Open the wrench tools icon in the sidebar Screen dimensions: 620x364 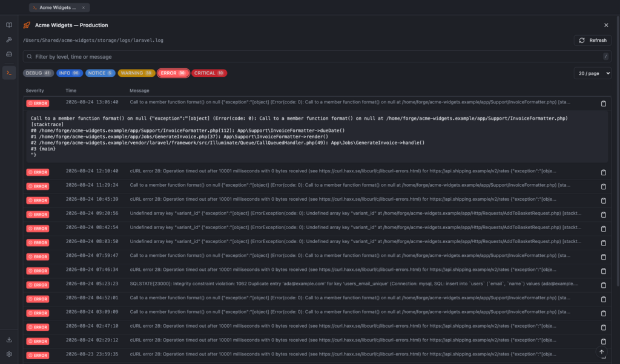(x=8, y=39)
